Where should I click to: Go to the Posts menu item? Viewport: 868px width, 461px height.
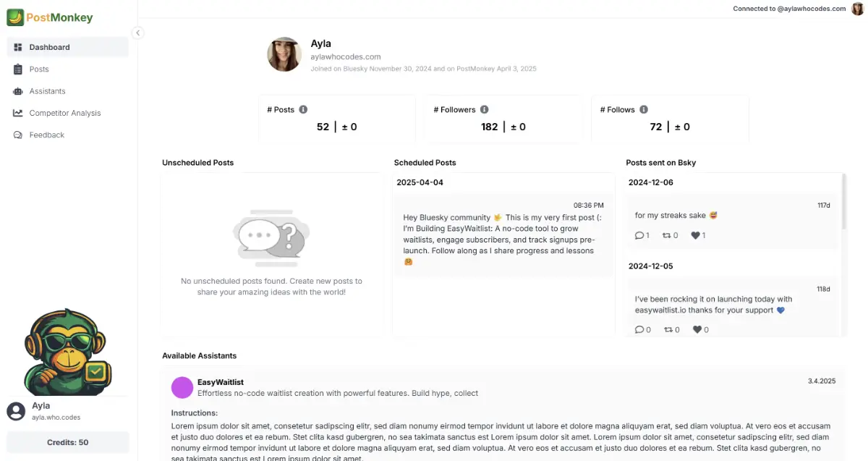click(39, 69)
